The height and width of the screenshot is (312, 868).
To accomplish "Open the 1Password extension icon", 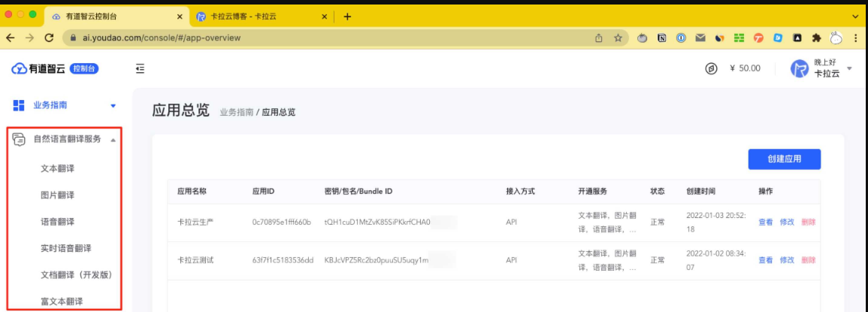I will point(681,39).
